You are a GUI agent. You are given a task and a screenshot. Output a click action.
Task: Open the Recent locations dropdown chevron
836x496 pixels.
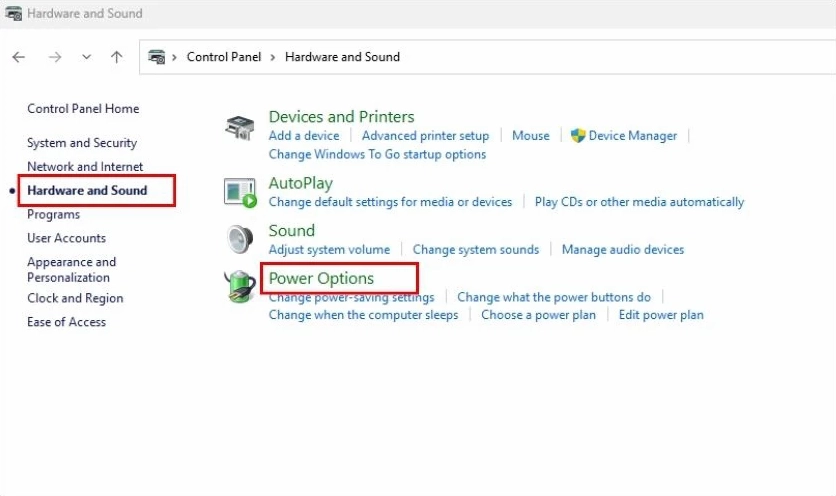(x=86, y=57)
